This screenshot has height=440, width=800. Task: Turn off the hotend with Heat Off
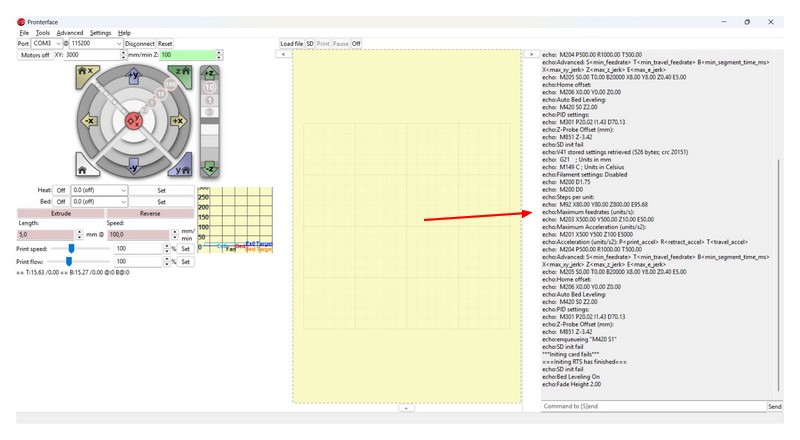click(x=60, y=189)
